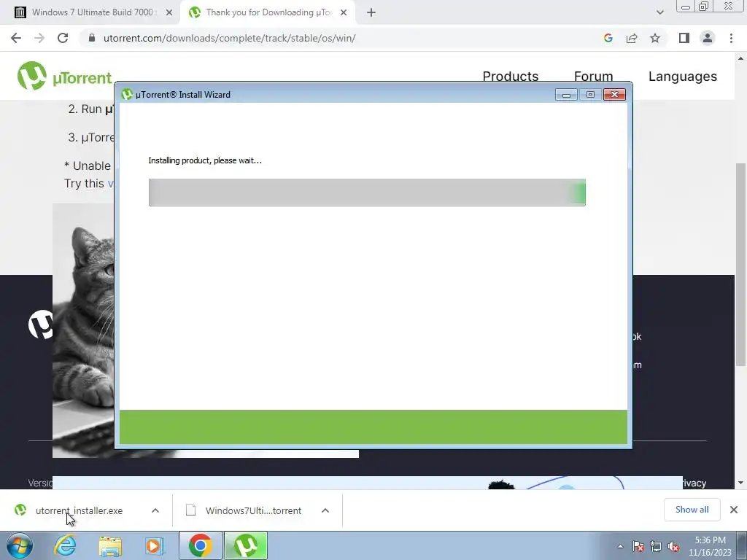Click the scrollbar up arrow on the page
Viewport: 747px width, 560px height.
click(740, 58)
